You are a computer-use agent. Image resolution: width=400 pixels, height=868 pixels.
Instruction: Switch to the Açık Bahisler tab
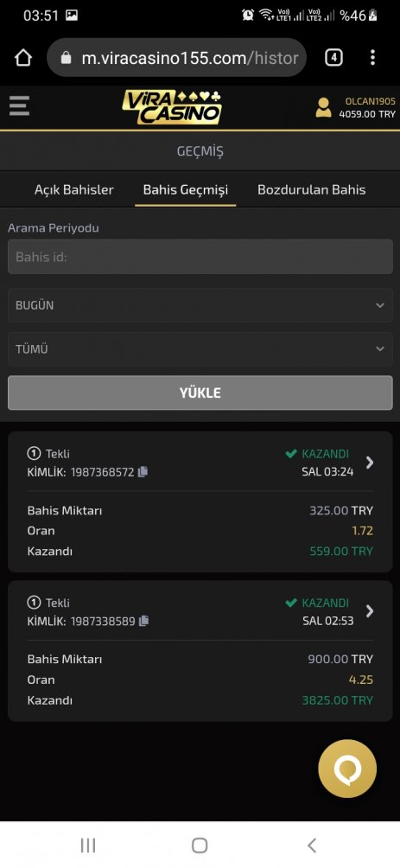click(74, 190)
